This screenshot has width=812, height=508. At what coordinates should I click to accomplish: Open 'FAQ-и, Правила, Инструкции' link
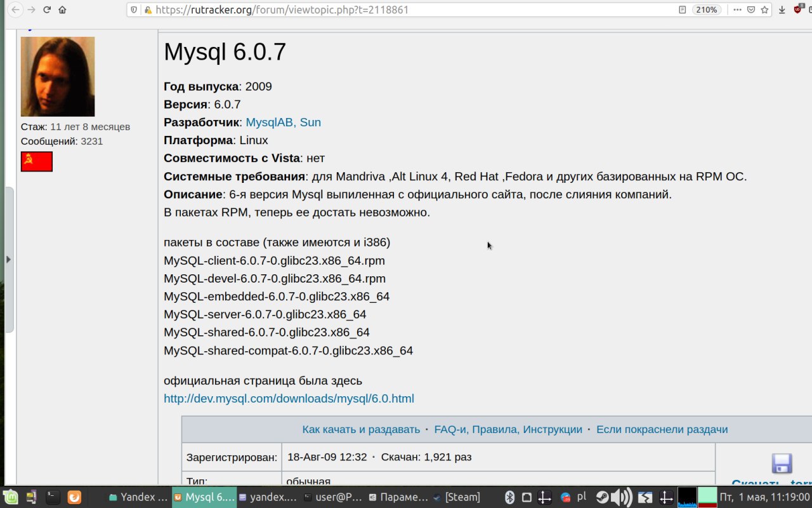click(x=508, y=429)
